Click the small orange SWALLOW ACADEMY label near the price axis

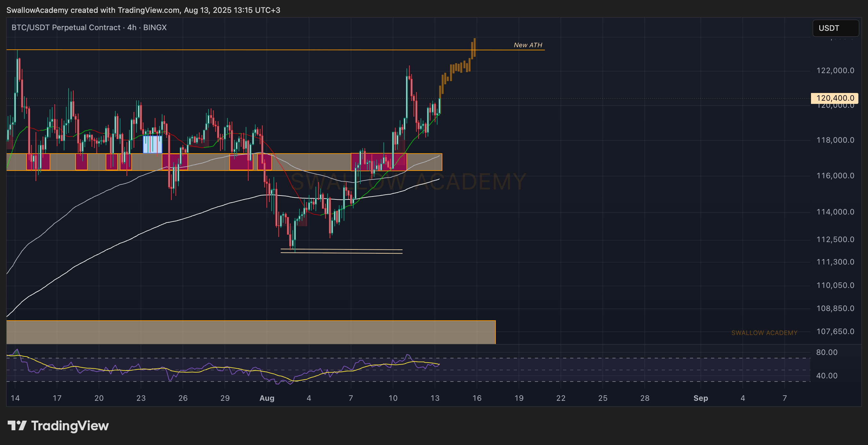(x=764, y=333)
